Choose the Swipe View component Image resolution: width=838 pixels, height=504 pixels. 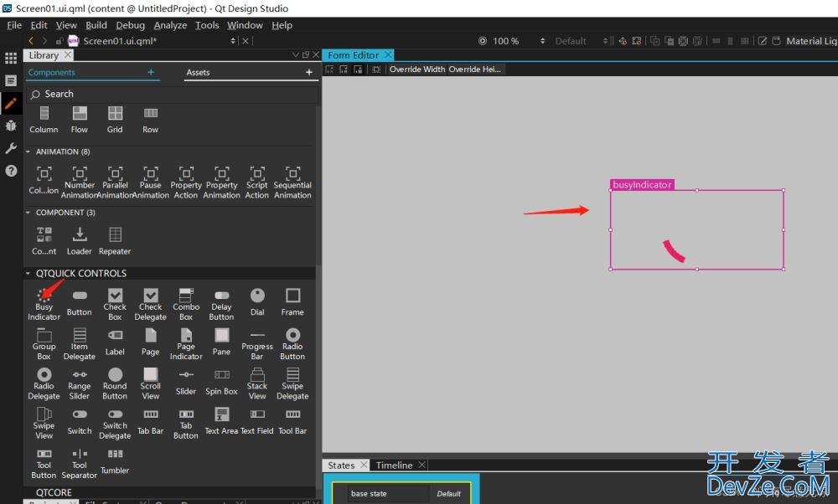coord(44,424)
